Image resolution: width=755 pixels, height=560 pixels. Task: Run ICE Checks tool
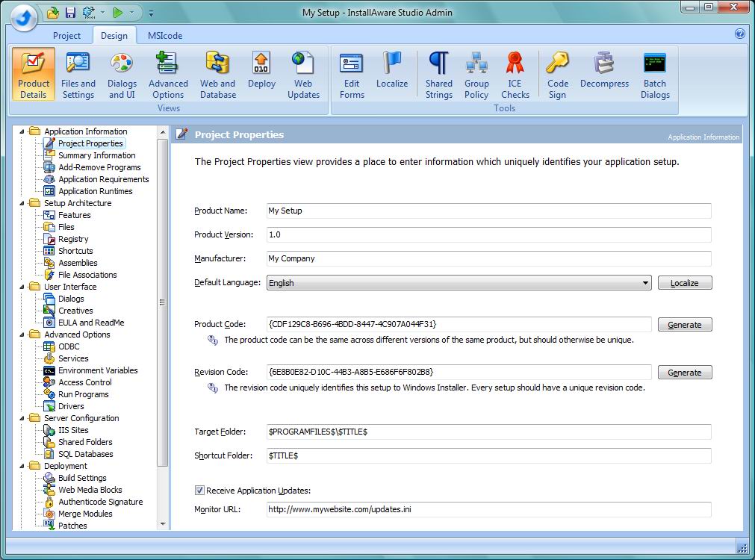tap(515, 74)
